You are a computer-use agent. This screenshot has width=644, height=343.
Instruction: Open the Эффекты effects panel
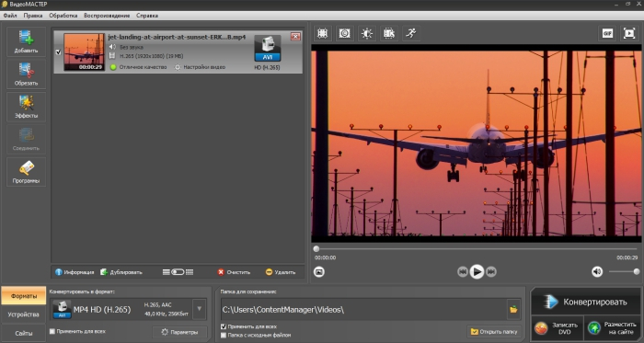26,107
